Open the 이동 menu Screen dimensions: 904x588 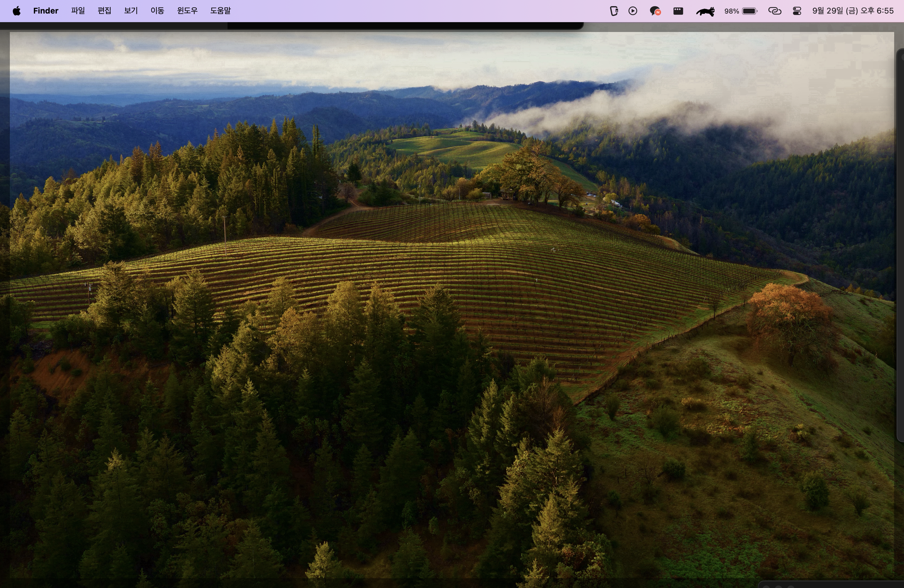(x=157, y=11)
